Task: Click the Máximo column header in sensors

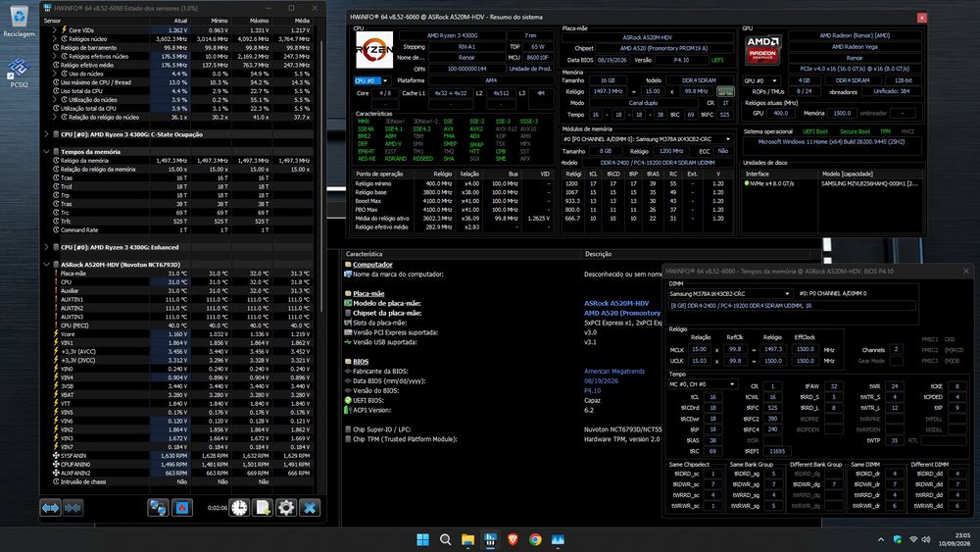Action: pos(259,21)
